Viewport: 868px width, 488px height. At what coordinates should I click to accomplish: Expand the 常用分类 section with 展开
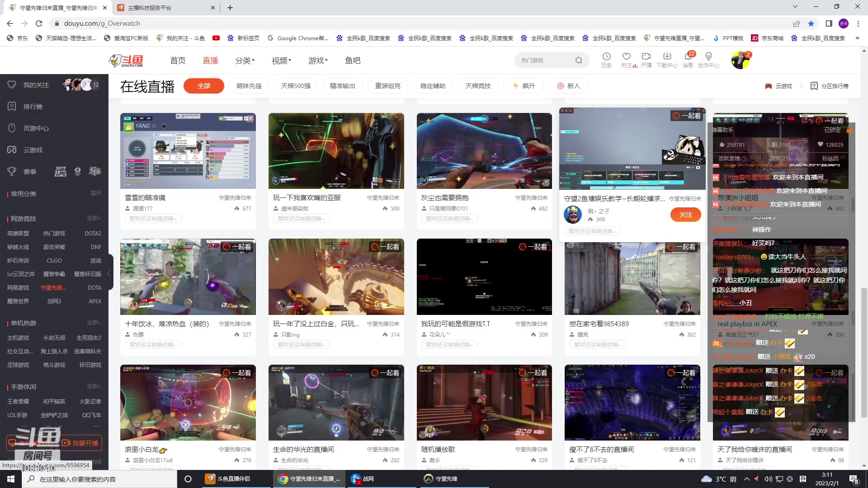click(96, 193)
